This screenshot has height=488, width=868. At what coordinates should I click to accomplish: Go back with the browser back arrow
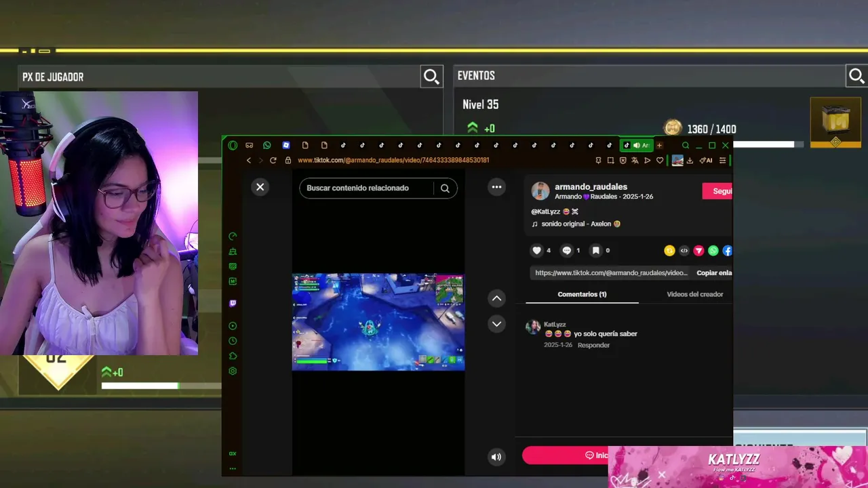tap(249, 161)
